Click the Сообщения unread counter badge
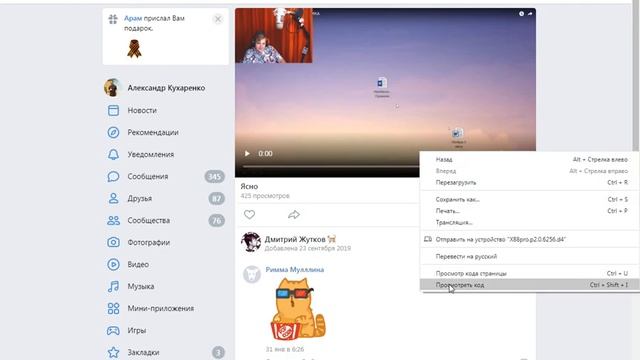The image size is (640, 360). pyautogui.click(x=214, y=176)
